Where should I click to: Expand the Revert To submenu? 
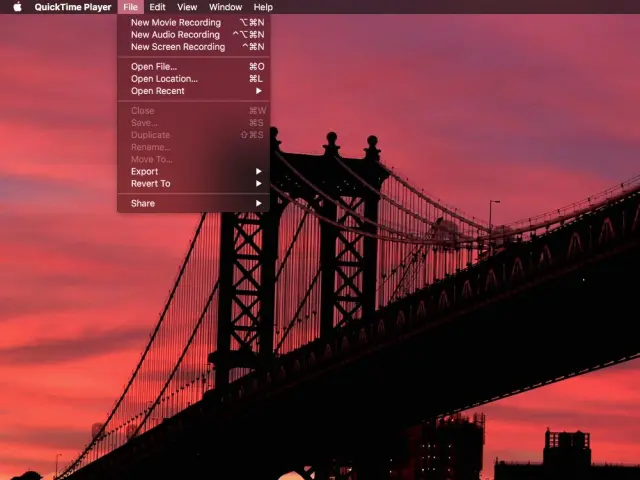click(193, 184)
